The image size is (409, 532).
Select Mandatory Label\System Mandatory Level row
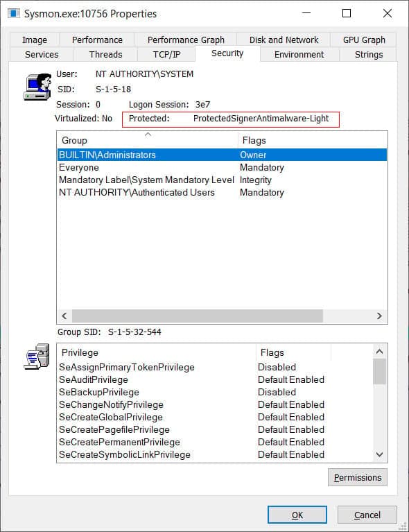[222, 180]
